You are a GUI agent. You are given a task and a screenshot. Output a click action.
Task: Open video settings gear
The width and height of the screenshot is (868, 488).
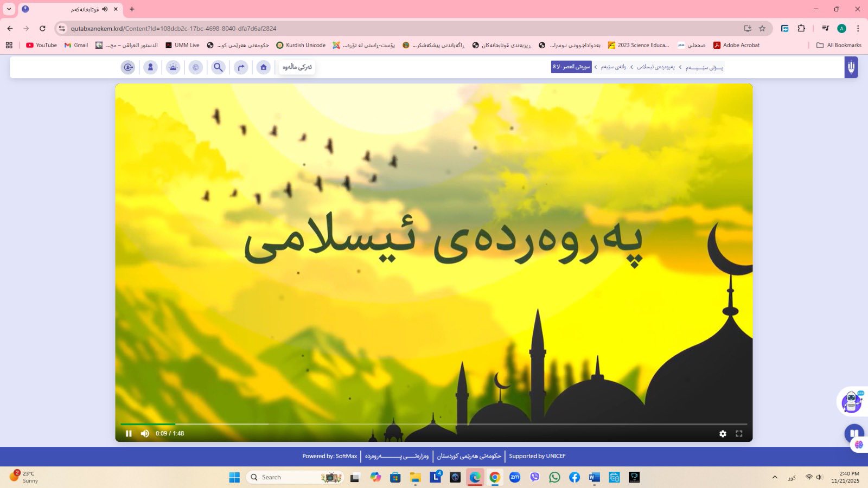click(723, 433)
